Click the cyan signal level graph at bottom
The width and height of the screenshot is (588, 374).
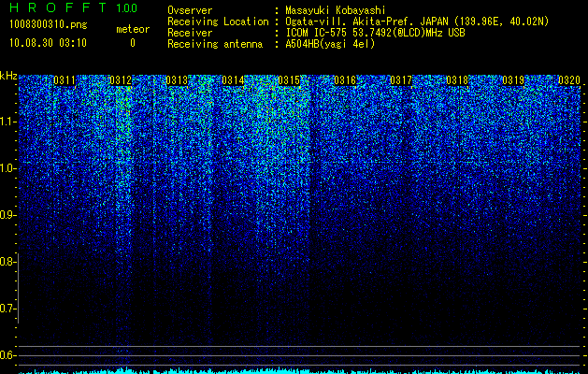pos(299,370)
